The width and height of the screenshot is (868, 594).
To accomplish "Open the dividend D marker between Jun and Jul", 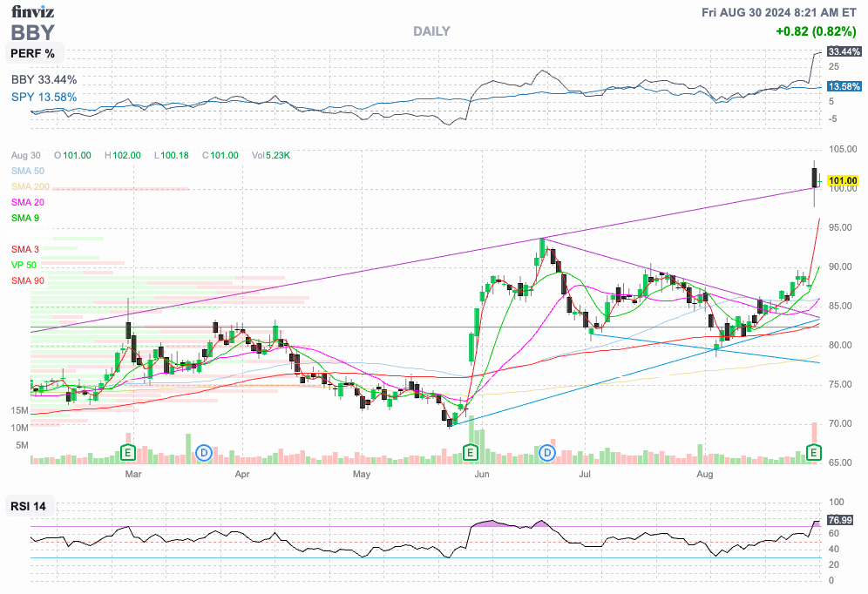I will [x=547, y=453].
